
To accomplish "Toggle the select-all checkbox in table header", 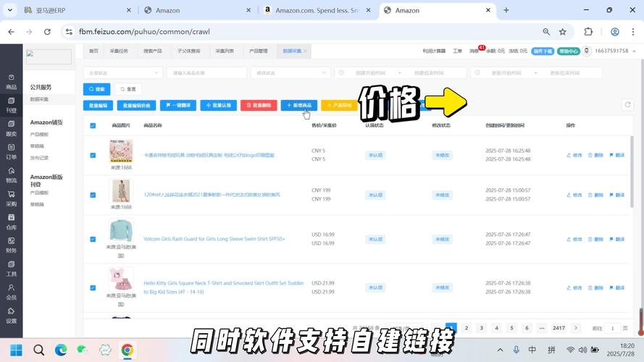I will tap(93, 125).
